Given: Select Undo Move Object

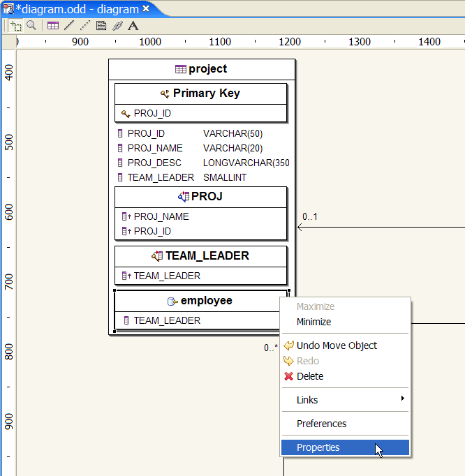Looking at the screenshot, I should [337, 345].
